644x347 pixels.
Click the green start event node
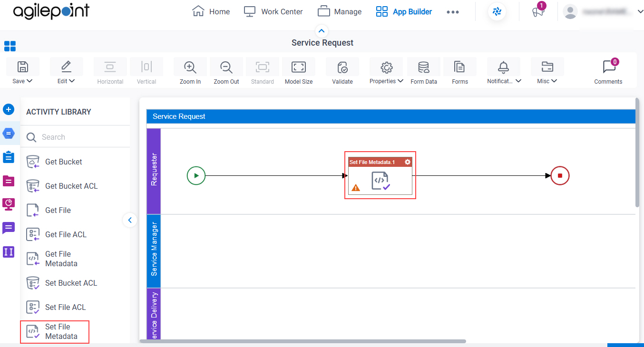pyautogui.click(x=196, y=176)
